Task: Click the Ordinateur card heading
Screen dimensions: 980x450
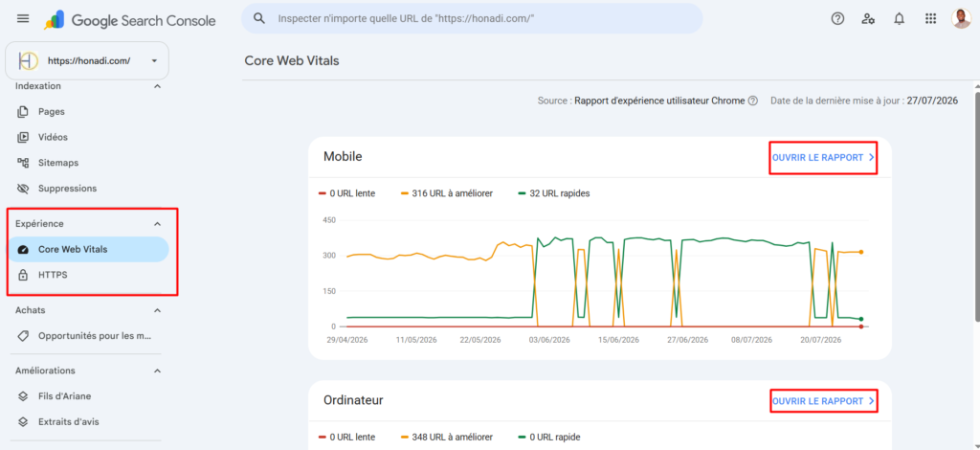Action: 353,400
